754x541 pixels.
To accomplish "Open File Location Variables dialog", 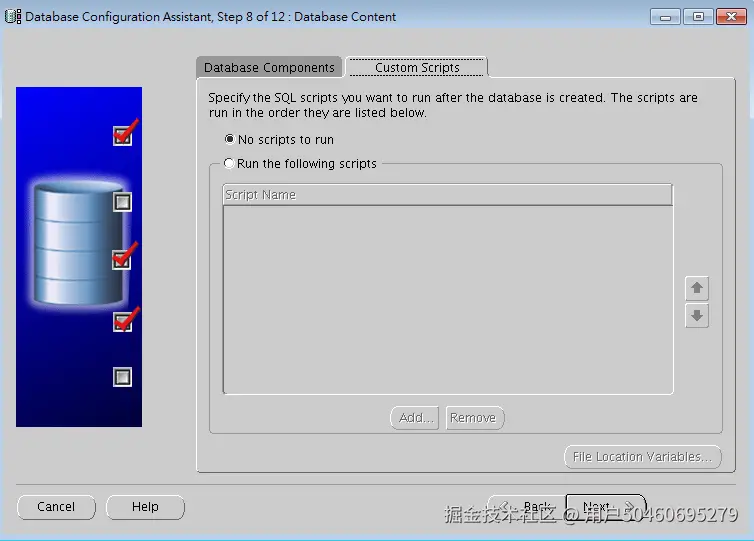I will (x=643, y=456).
